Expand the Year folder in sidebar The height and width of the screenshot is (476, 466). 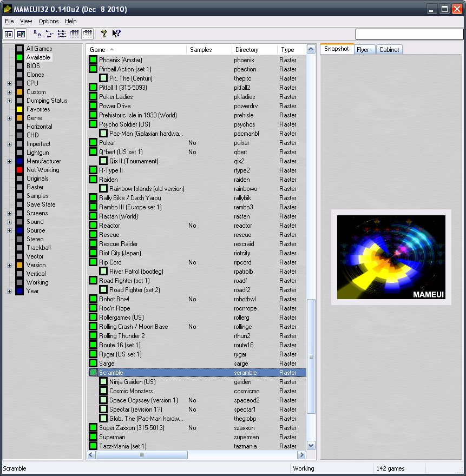coord(9,291)
